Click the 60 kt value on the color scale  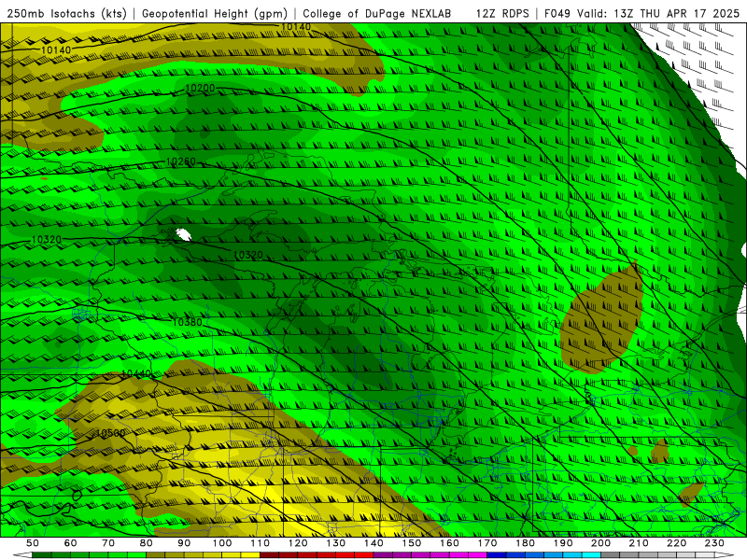point(71,543)
